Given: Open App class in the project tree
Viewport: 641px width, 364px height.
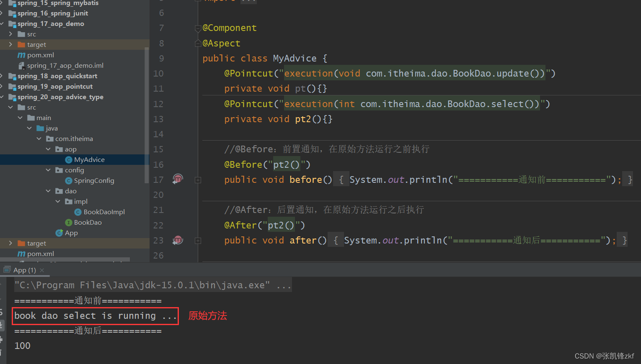Looking at the screenshot, I should [71, 233].
